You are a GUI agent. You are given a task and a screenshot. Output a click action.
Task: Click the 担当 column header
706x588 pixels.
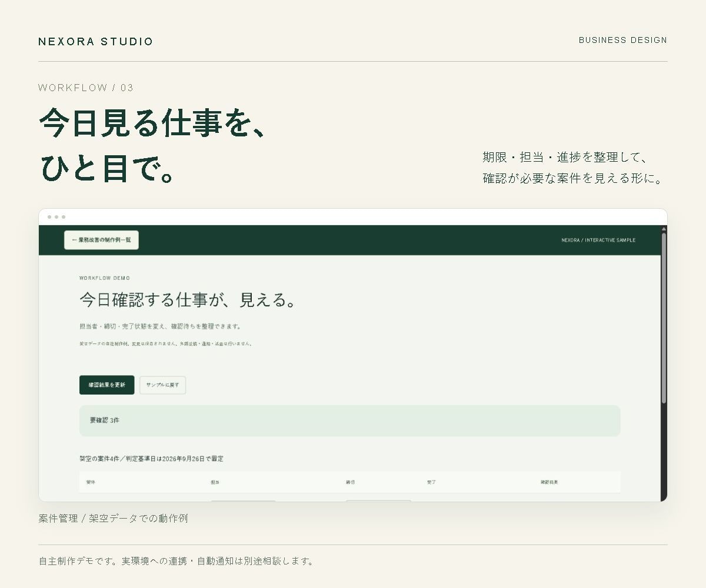click(215, 482)
